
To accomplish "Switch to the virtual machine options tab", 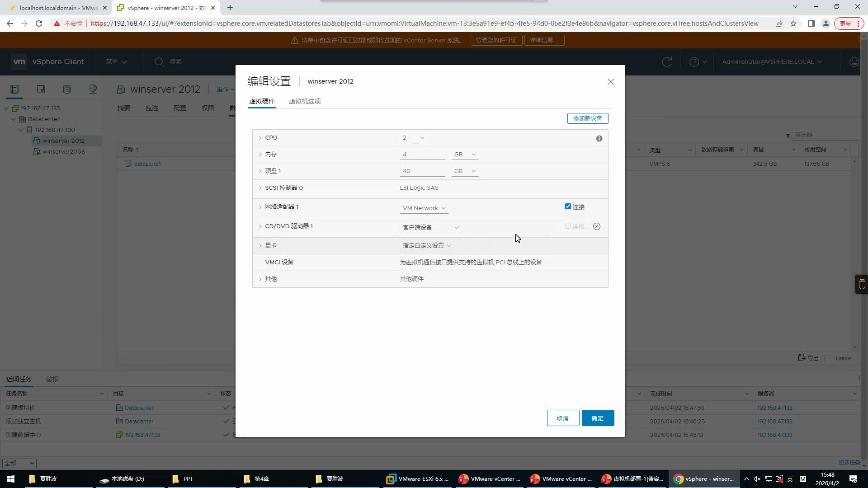I will 305,101.
